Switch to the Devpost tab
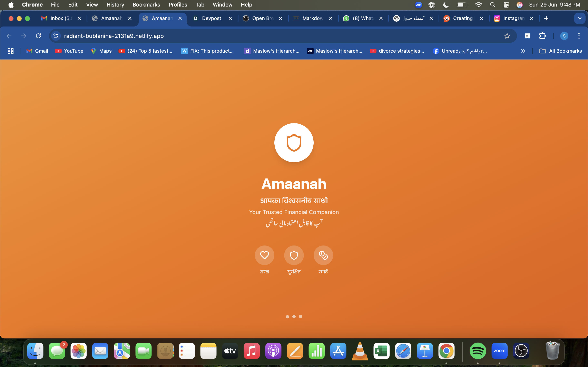588x367 pixels. 211,18
